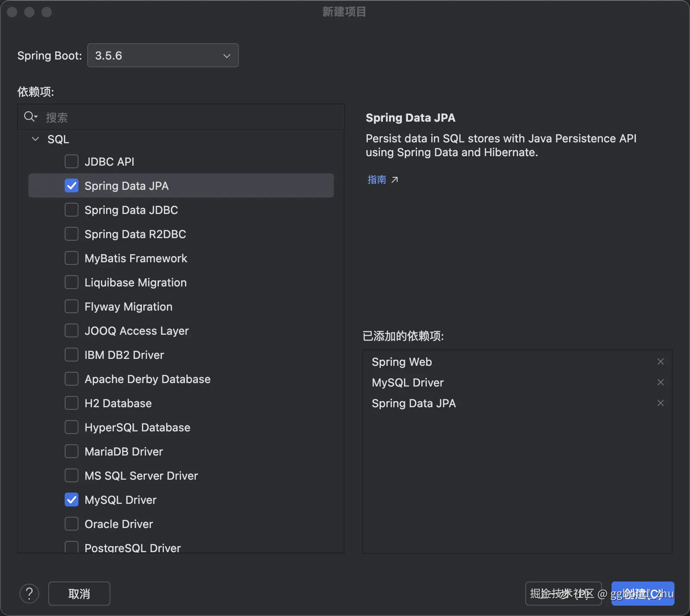Click the search magnifier icon
Viewport: 690px width, 616px height.
[30, 116]
